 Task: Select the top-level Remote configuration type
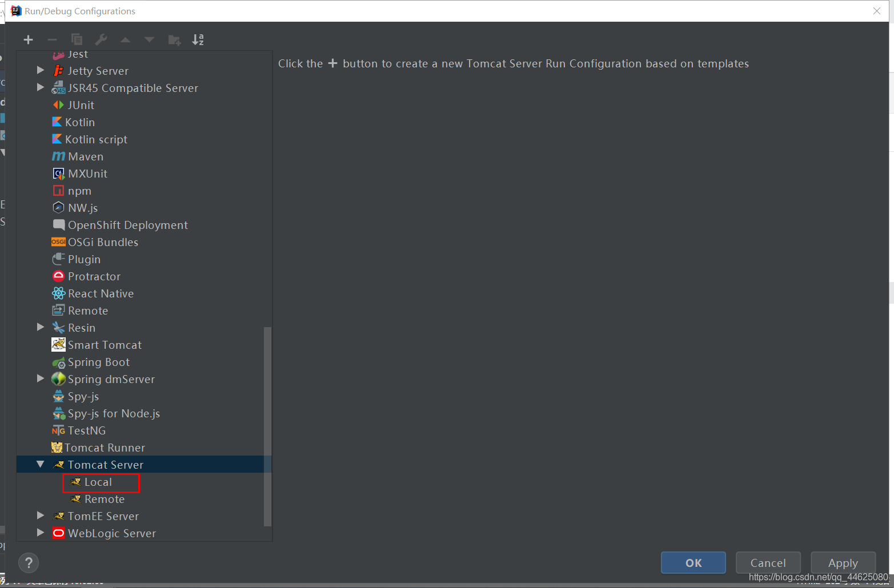point(88,311)
